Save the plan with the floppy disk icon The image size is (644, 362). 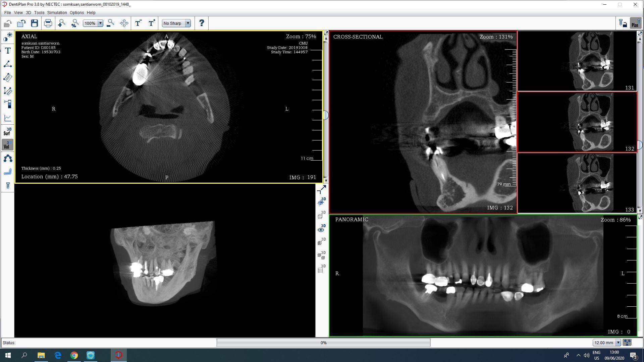tap(35, 23)
